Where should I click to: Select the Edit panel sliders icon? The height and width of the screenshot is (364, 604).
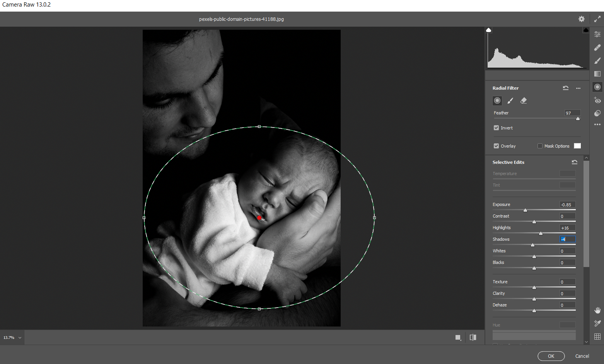[x=597, y=34]
